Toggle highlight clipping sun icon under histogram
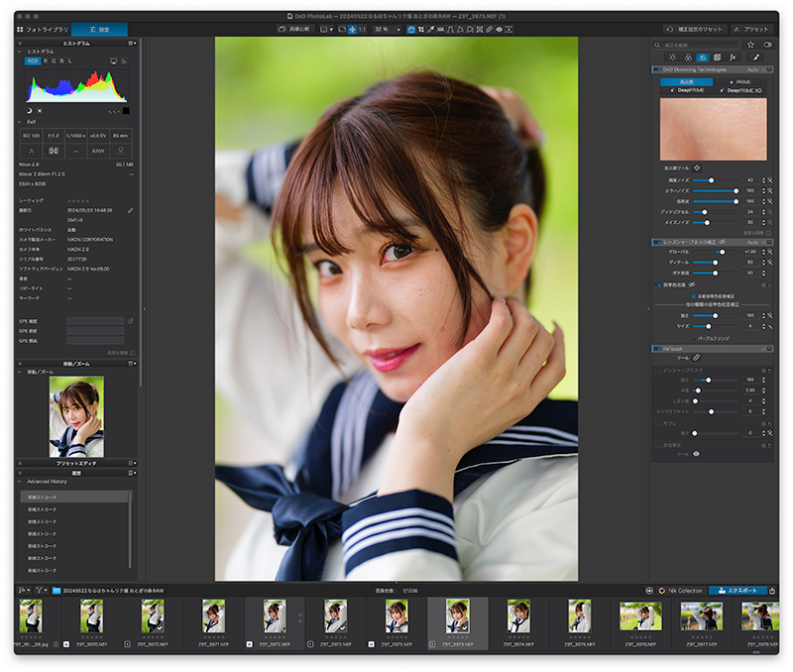The image size is (793, 672). (x=40, y=111)
